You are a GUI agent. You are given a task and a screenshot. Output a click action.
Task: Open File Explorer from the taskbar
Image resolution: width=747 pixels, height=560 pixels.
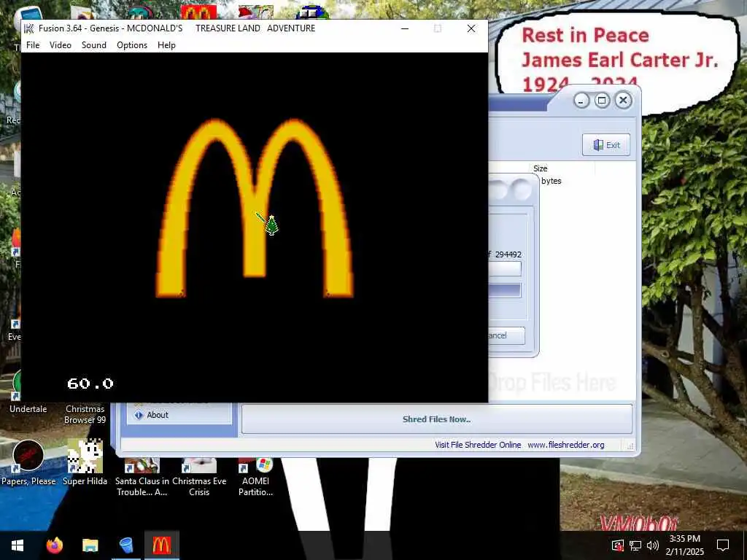pyautogui.click(x=90, y=545)
